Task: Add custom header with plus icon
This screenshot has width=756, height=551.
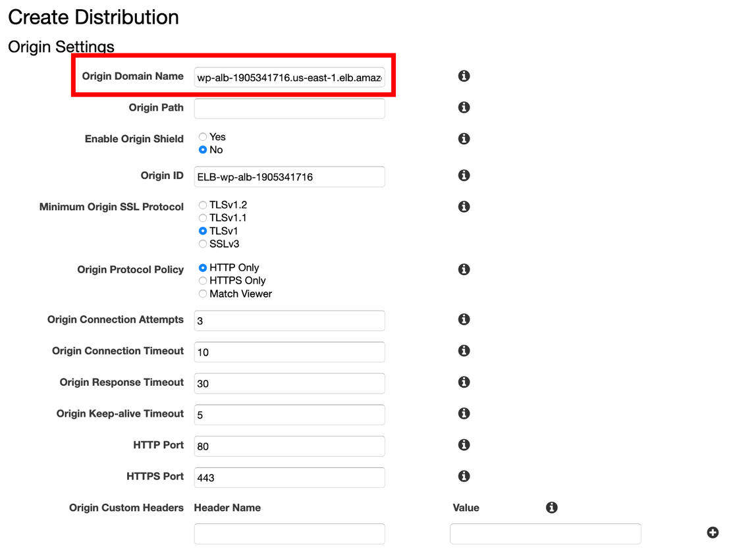Action: (713, 533)
